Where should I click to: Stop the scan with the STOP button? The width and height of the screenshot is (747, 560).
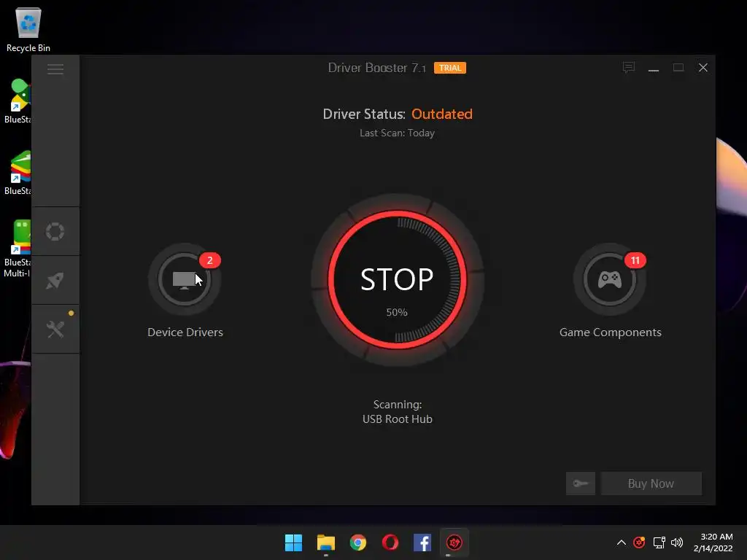pos(397,279)
